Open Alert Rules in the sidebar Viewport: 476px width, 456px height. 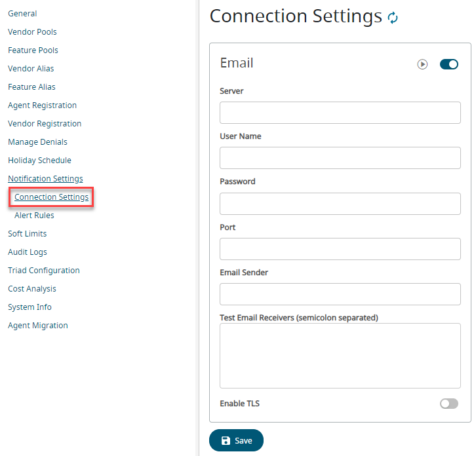click(x=34, y=216)
